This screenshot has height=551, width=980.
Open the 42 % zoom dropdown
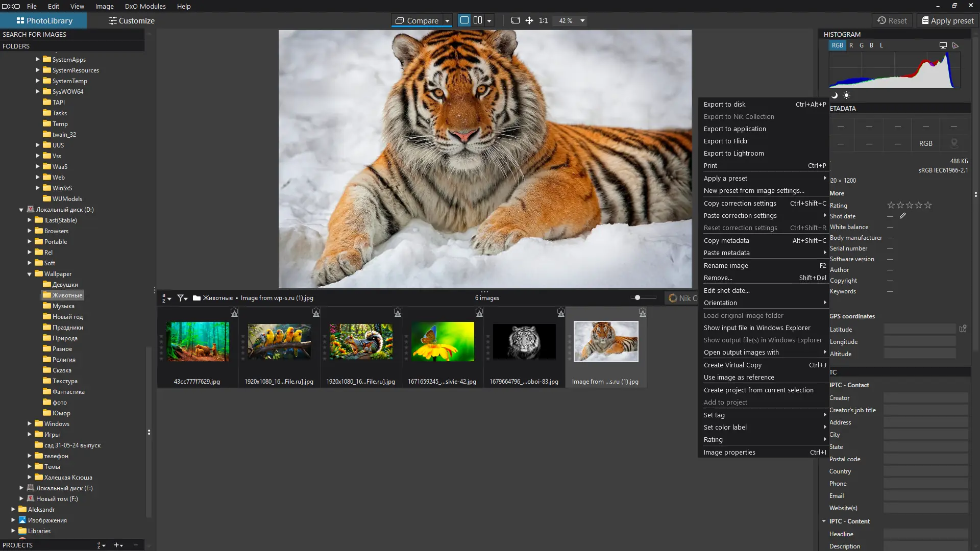click(x=582, y=21)
